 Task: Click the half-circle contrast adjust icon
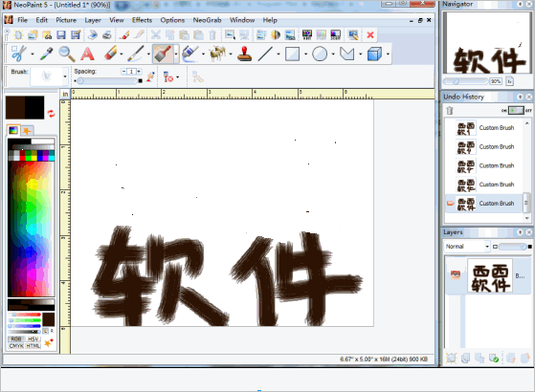(x=276, y=34)
